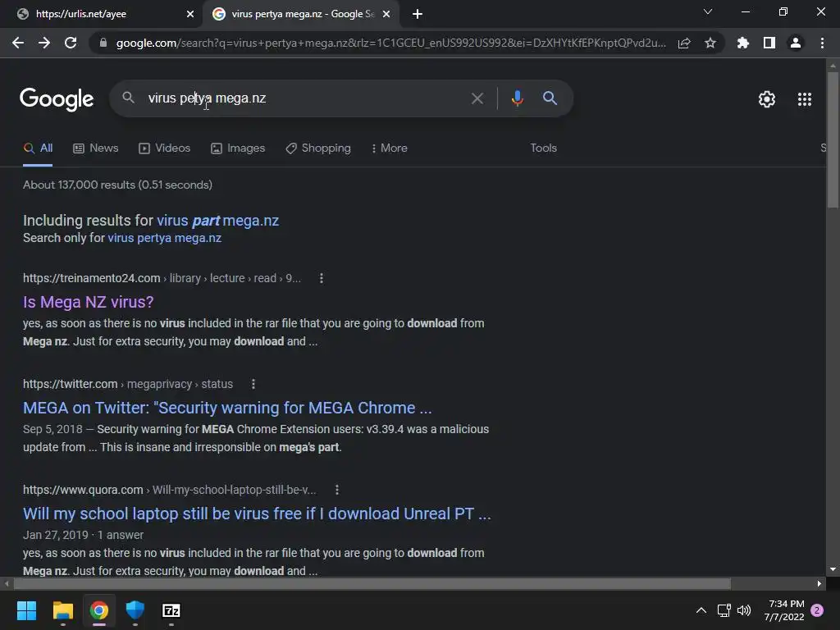This screenshot has width=840, height=630.
Task: Click the vertical scrollbar thumb
Action: (833, 139)
